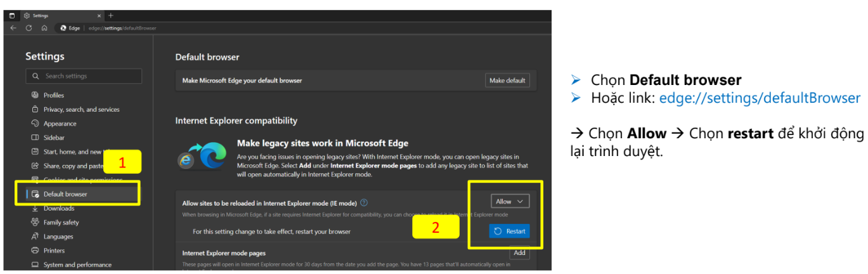This screenshot has width=868, height=274.
Task: Open System and performance settings
Action: 77,265
